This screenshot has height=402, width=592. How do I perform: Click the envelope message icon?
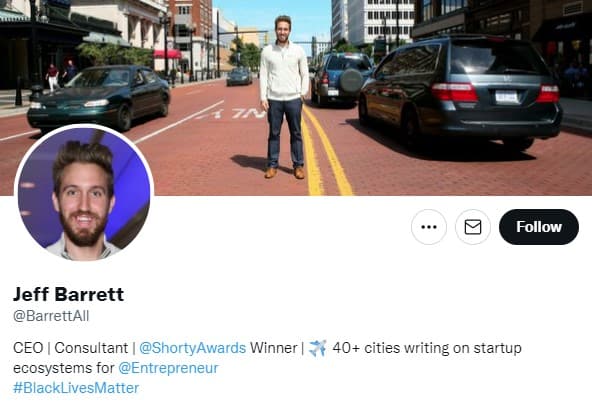(x=473, y=227)
